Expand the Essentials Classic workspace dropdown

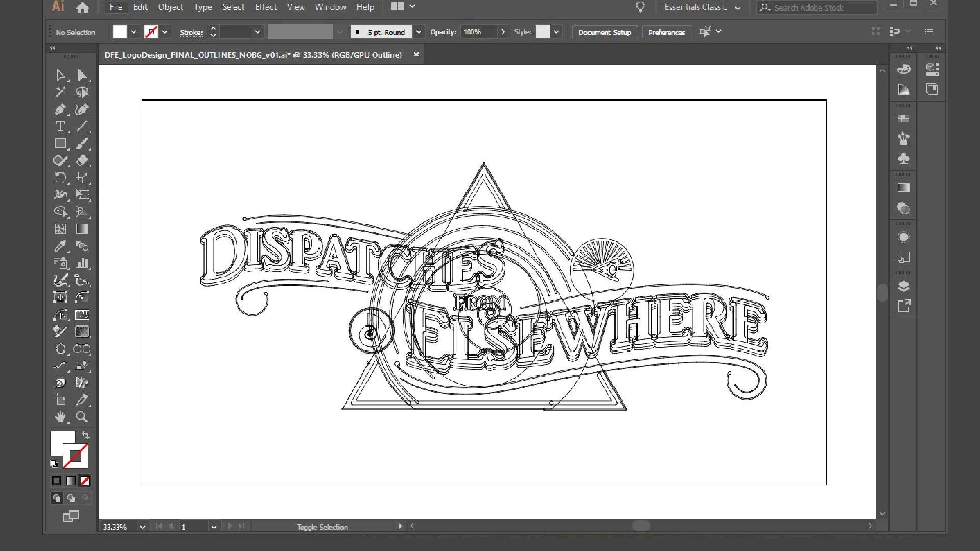pyautogui.click(x=738, y=8)
